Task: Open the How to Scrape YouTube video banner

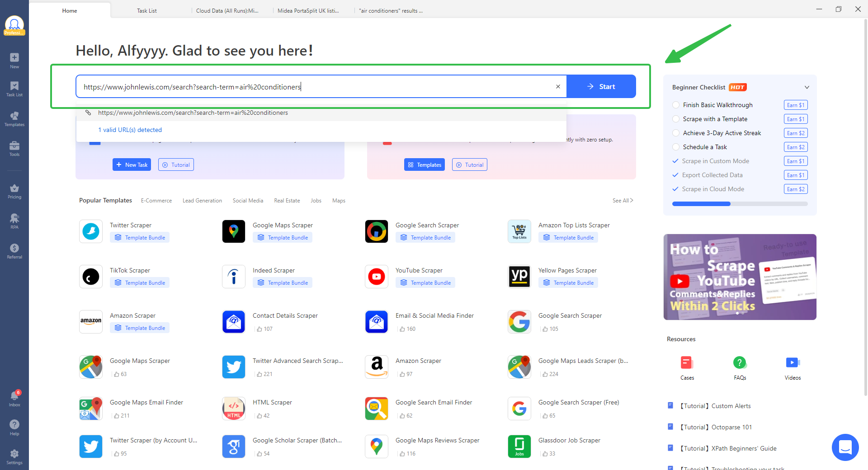Action: [x=740, y=277]
